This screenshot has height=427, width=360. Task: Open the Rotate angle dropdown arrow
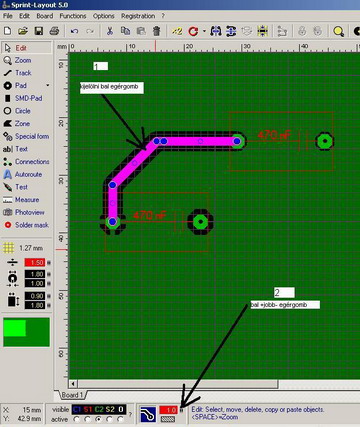click(204, 31)
